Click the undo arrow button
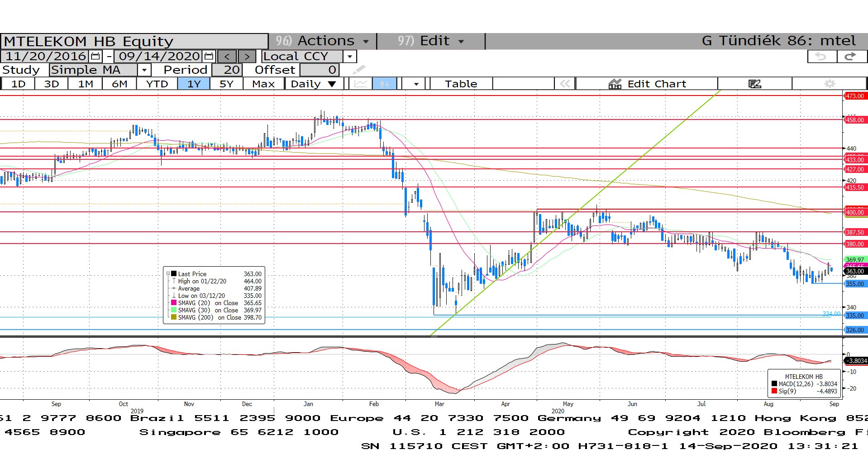Image resolution: width=868 pixels, height=464 pixels. coord(822,57)
